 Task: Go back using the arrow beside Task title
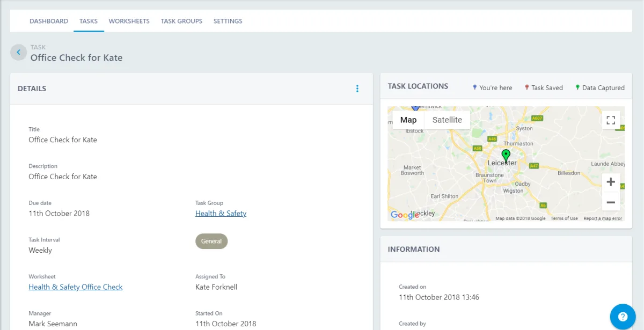point(18,52)
